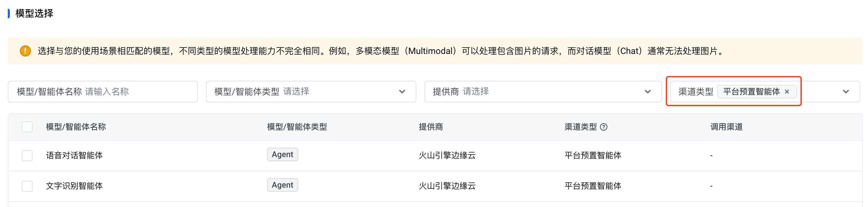Viewport: 868px width, 207px height.
Task: Open the 渠道类型 dropdown chevron
Action: pos(846,92)
